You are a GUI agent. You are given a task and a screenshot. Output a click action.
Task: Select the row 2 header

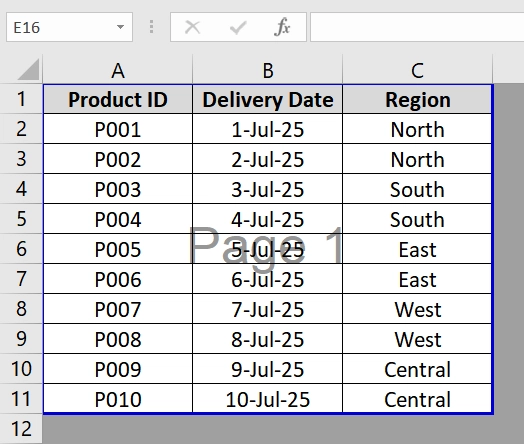click(21, 129)
